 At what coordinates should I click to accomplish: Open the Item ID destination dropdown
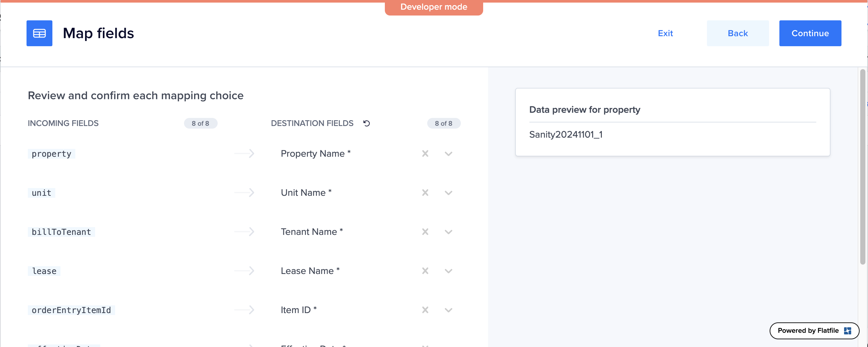(448, 310)
